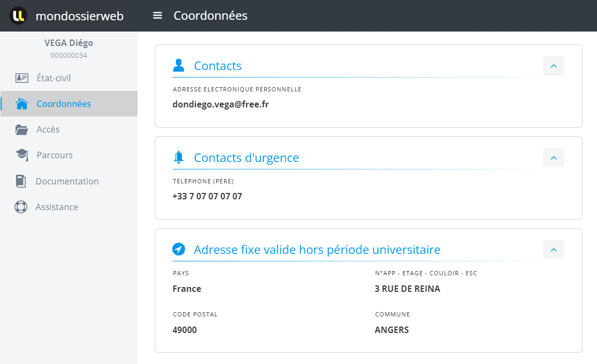Click the email dondiego.vega@free.fr

pyautogui.click(x=220, y=104)
